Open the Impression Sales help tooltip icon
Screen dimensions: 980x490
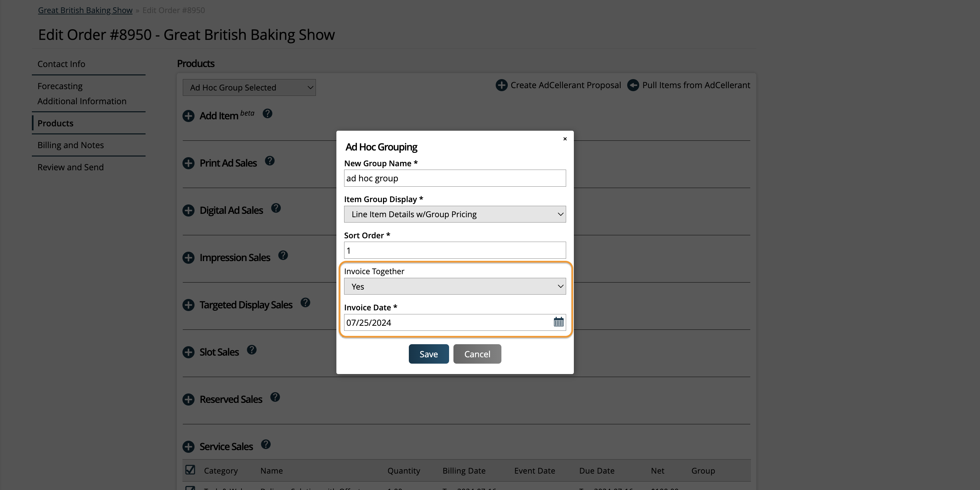click(283, 255)
